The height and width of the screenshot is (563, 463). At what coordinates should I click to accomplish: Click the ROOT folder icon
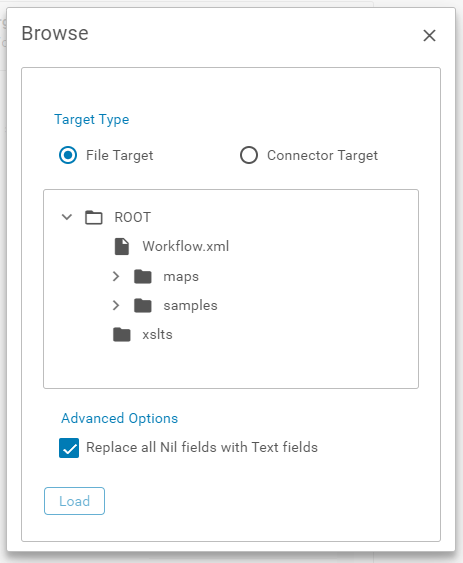tap(94, 218)
